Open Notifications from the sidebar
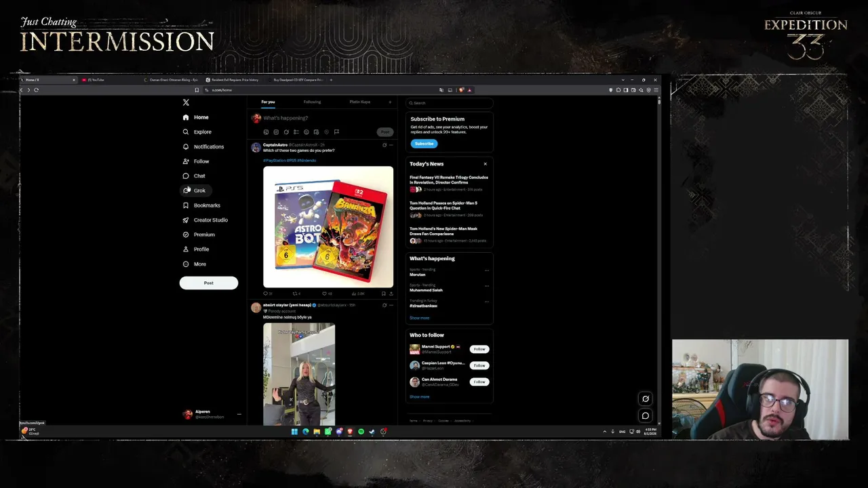Screen dimensions: 868x488 tap(203, 146)
